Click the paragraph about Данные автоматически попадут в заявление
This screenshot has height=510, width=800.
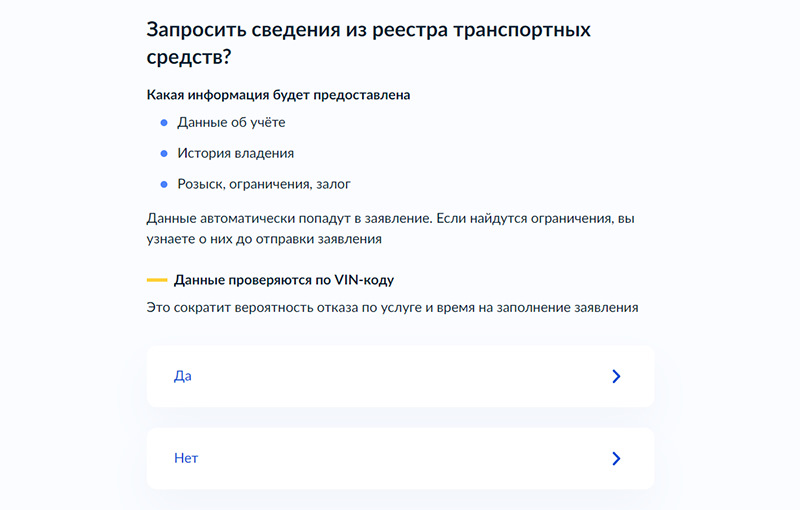coord(390,228)
